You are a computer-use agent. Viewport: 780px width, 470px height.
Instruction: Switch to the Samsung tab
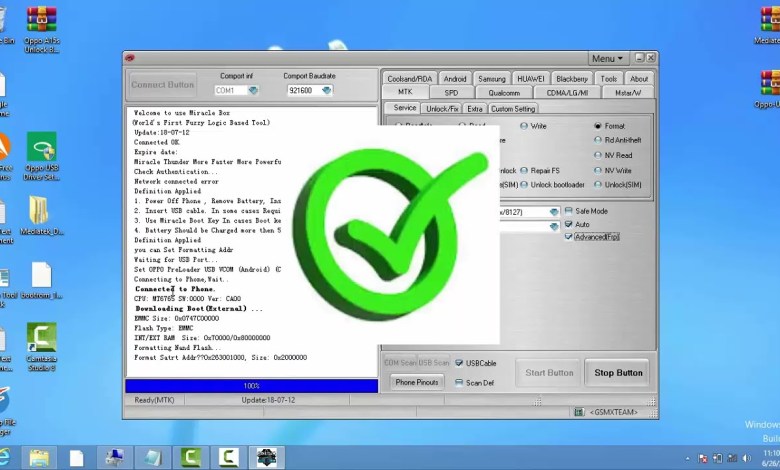(491, 79)
